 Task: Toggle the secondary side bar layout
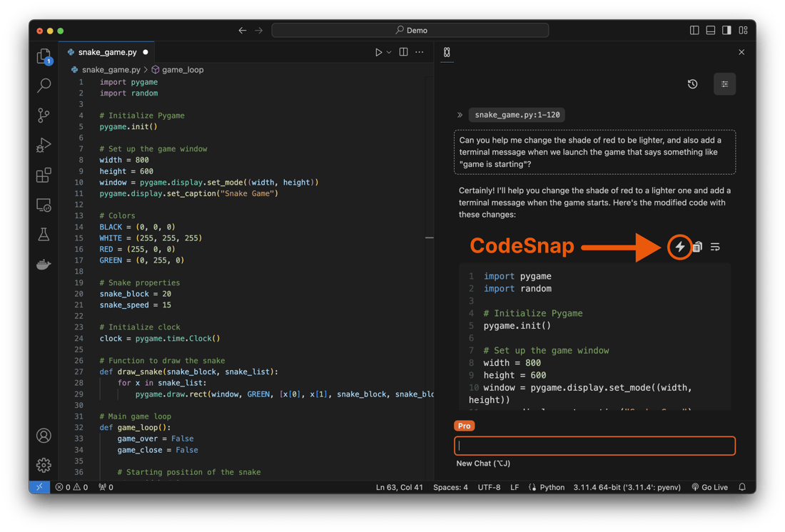726,31
